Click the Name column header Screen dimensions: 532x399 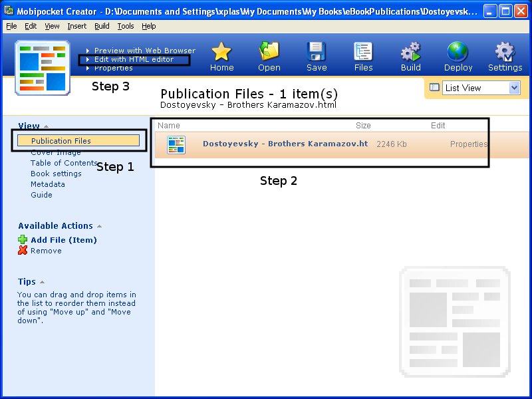169,126
